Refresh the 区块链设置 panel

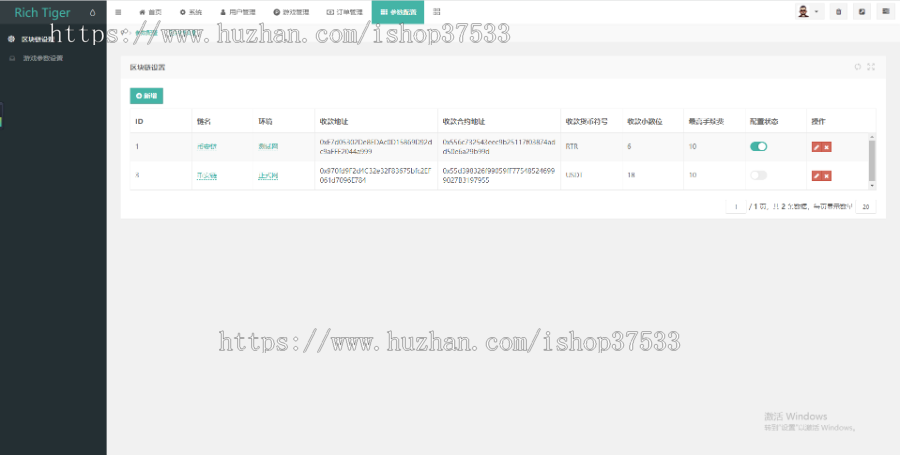pos(858,67)
